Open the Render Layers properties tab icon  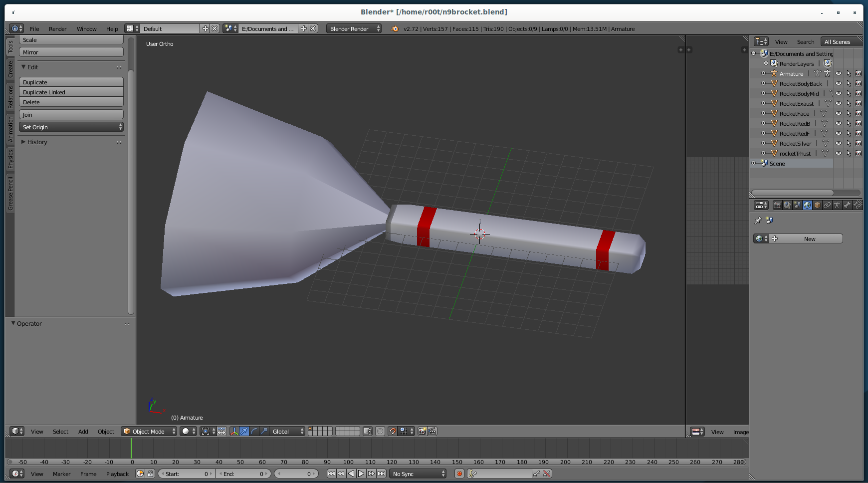click(x=787, y=205)
